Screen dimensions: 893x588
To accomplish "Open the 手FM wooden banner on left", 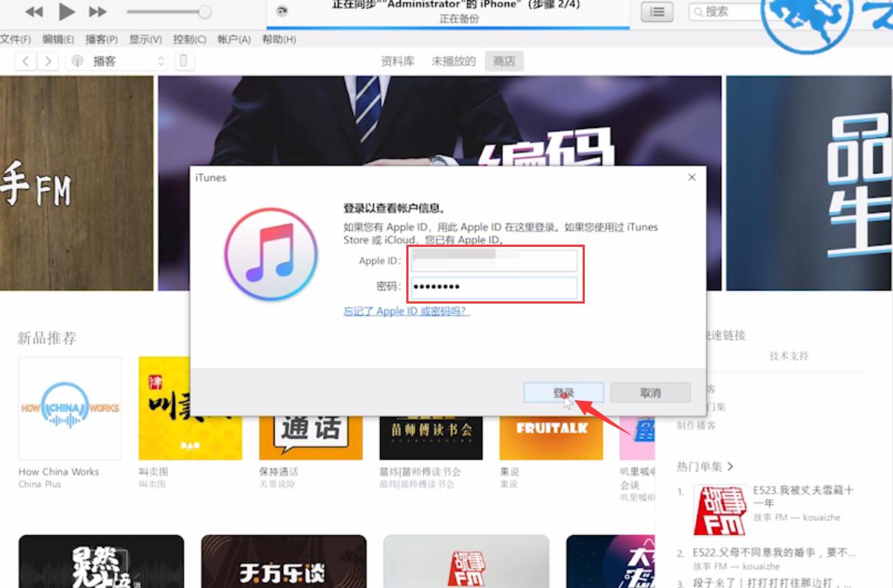I will click(77, 183).
